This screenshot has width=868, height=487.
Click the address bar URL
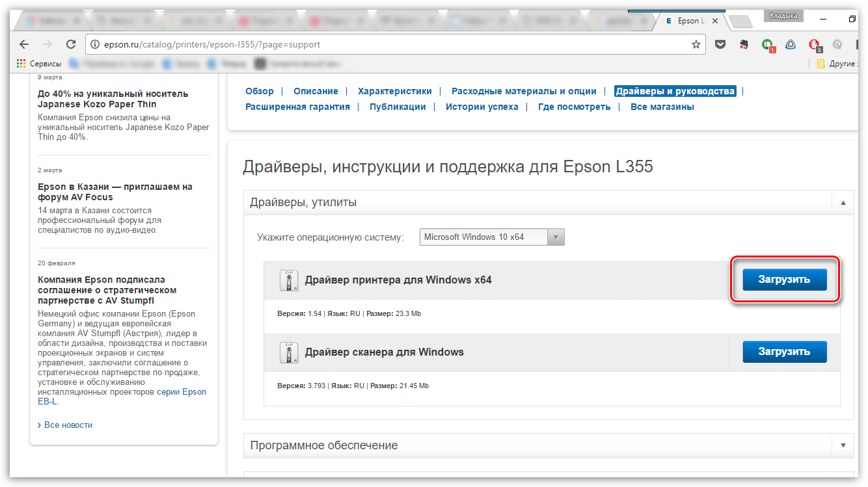coord(211,45)
